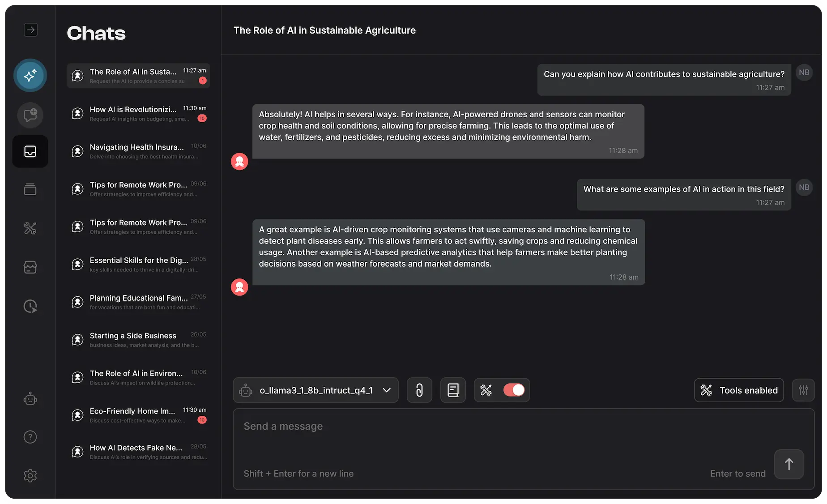Image resolution: width=827 pixels, height=504 pixels.
Task: Open the Eco-Friendly Home Im... chat
Action: coord(138,415)
